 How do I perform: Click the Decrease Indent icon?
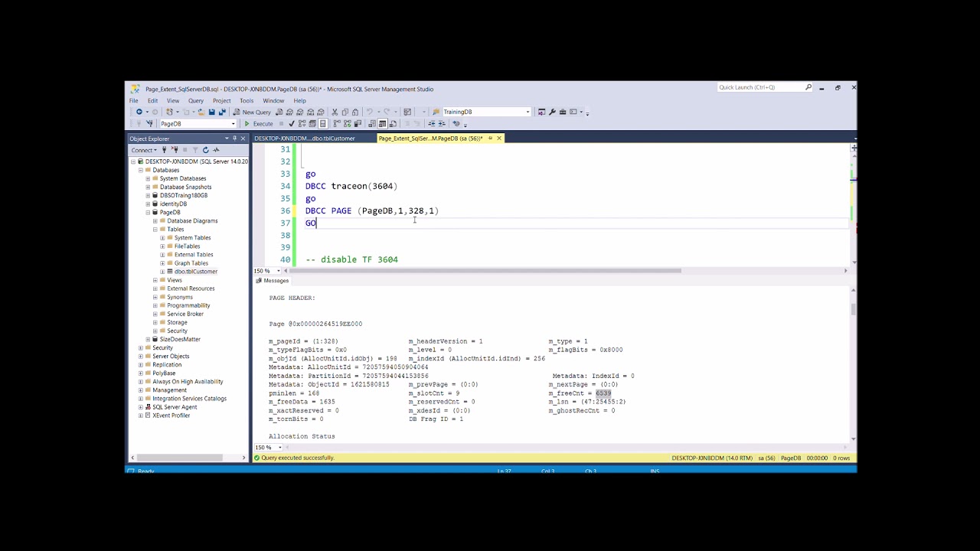point(431,123)
